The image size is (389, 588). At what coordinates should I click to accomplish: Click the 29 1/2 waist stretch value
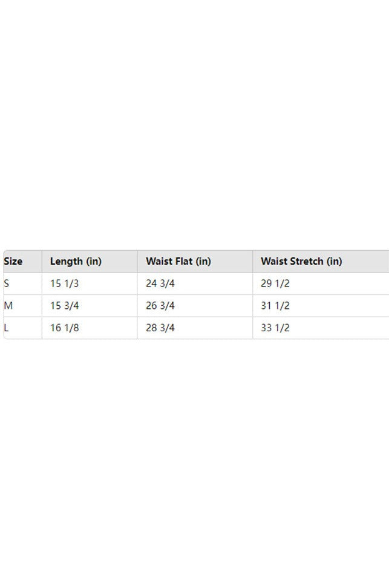(275, 283)
